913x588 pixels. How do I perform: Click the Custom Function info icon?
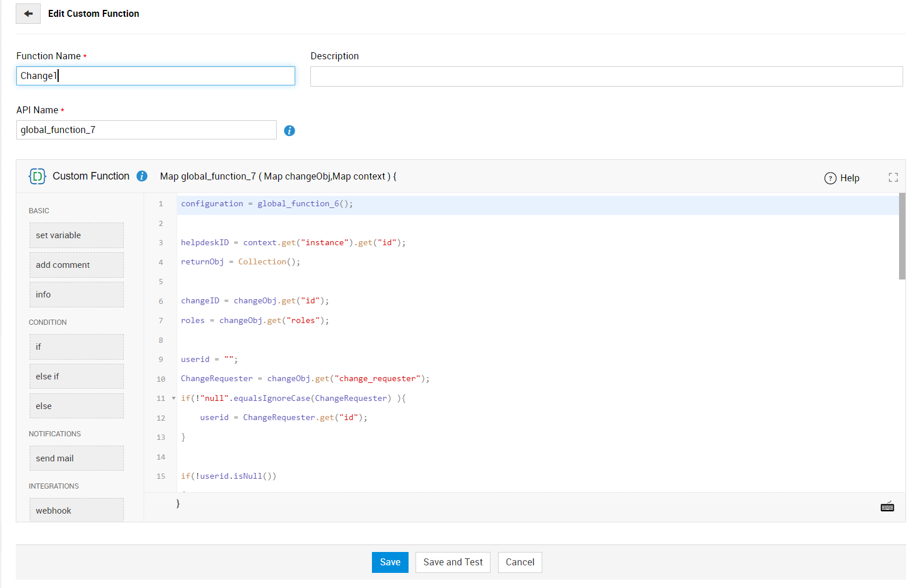pyautogui.click(x=142, y=176)
